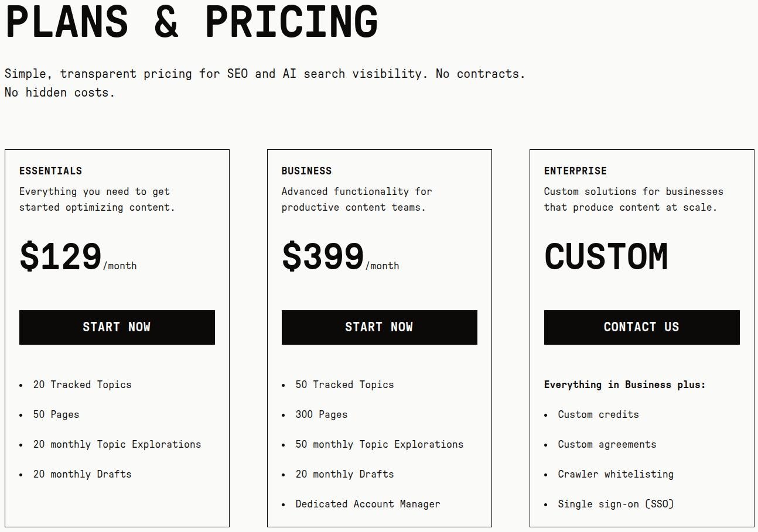Select the 50 Tracked Topics bullet item
This screenshot has width=758, height=532.
coord(344,385)
